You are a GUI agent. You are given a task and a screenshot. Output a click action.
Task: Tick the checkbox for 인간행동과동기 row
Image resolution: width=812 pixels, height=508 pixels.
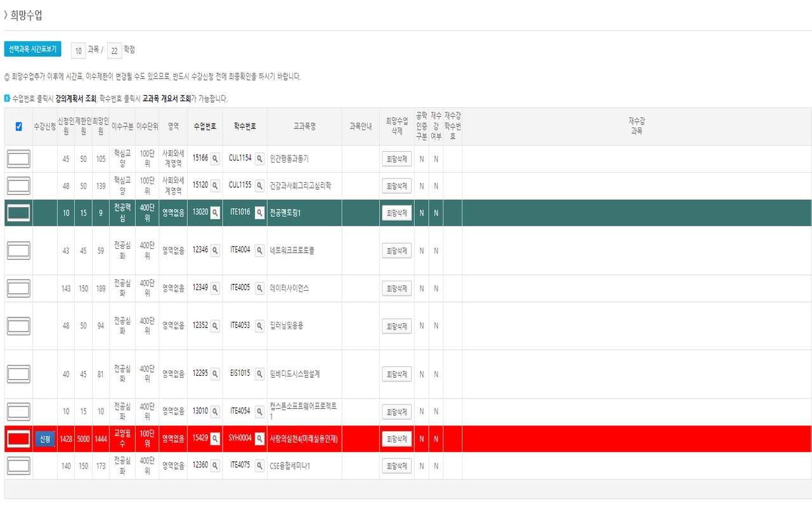pyautogui.click(x=18, y=159)
